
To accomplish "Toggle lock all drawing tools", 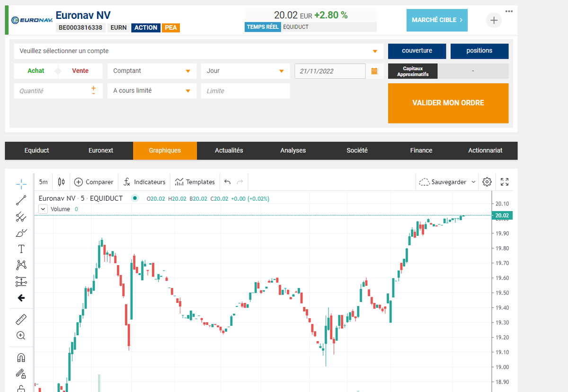I will point(21,389).
